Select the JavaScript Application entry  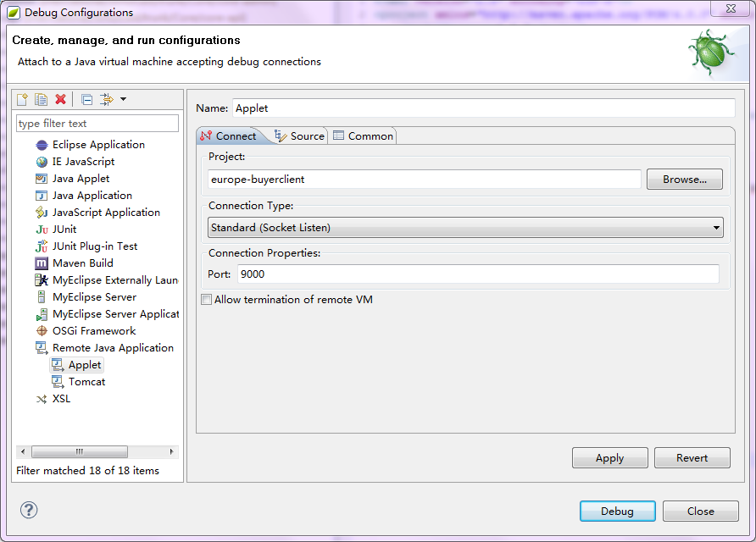tap(106, 212)
